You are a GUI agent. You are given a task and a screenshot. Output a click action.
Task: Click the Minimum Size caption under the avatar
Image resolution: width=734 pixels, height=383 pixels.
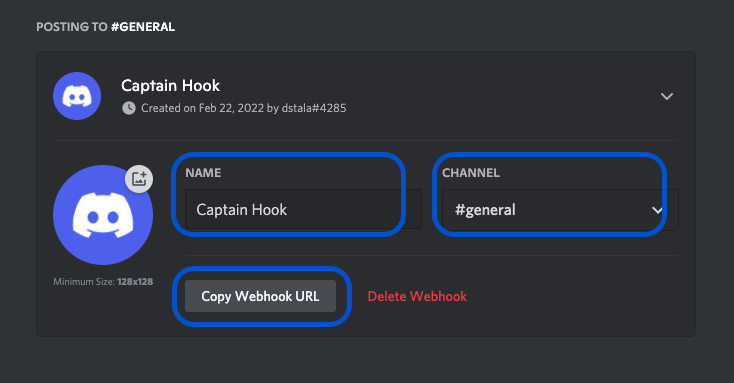(103, 282)
